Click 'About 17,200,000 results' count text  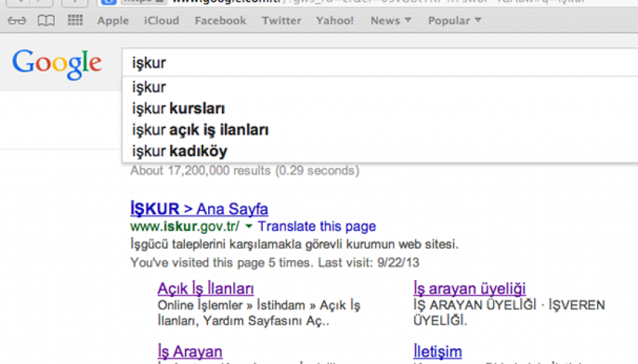coord(245,170)
